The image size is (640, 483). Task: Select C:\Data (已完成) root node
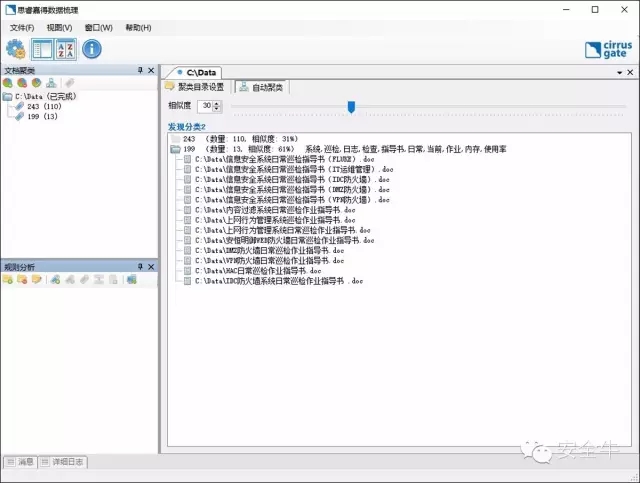click(x=46, y=96)
